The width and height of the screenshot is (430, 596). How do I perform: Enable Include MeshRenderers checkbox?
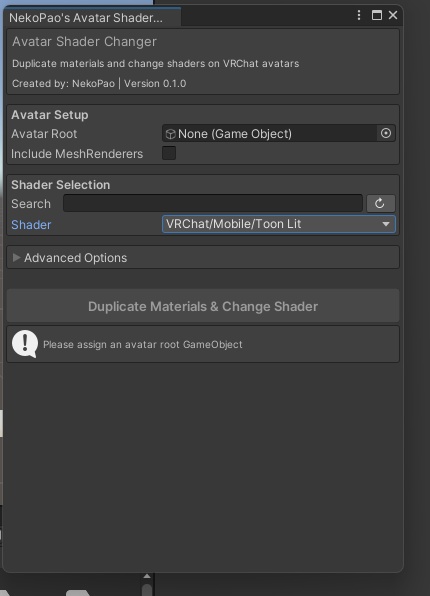(x=169, y=153)
